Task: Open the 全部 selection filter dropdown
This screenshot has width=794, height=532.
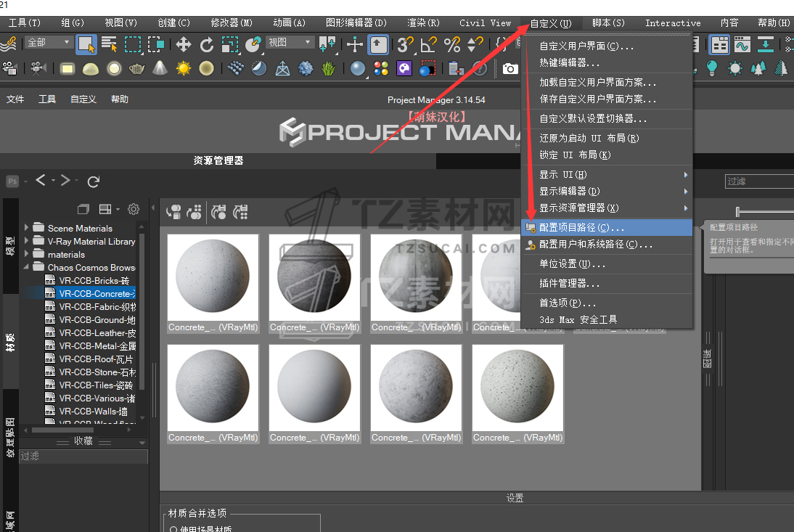Action: tap(49, 43)
